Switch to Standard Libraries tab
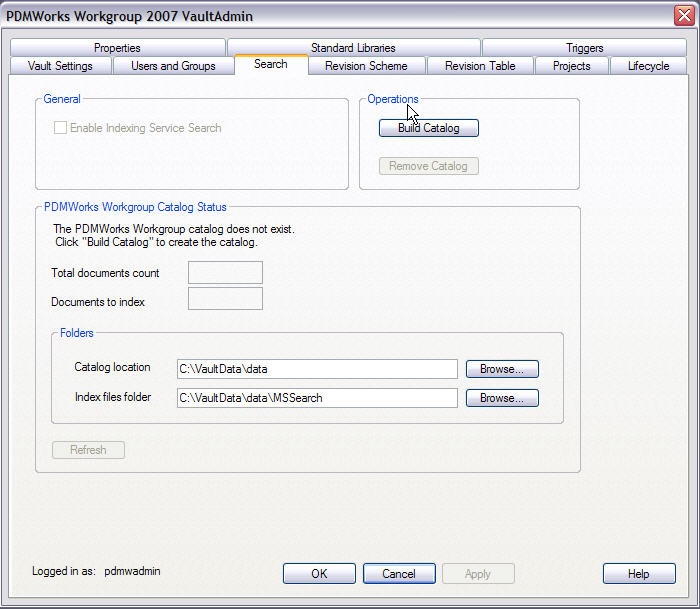Image resolution: width=700 pixels, height=609 pixels. click(x=353, y=47)
